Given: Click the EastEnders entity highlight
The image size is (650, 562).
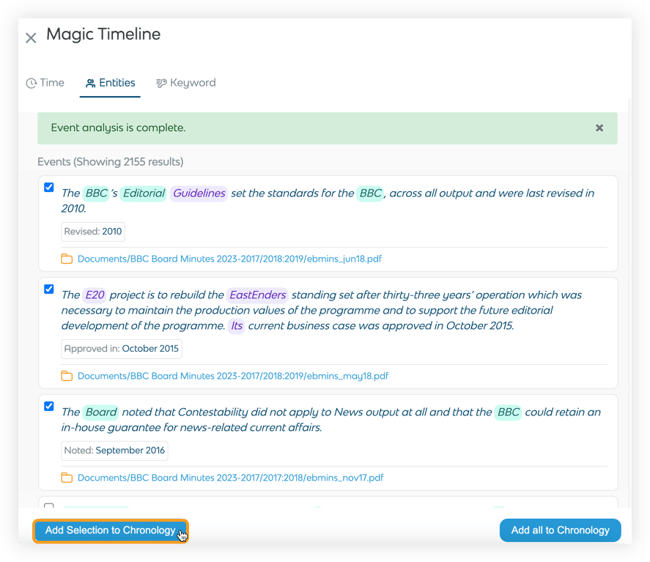Looking at the screenshot, I should tap(257, 295).
